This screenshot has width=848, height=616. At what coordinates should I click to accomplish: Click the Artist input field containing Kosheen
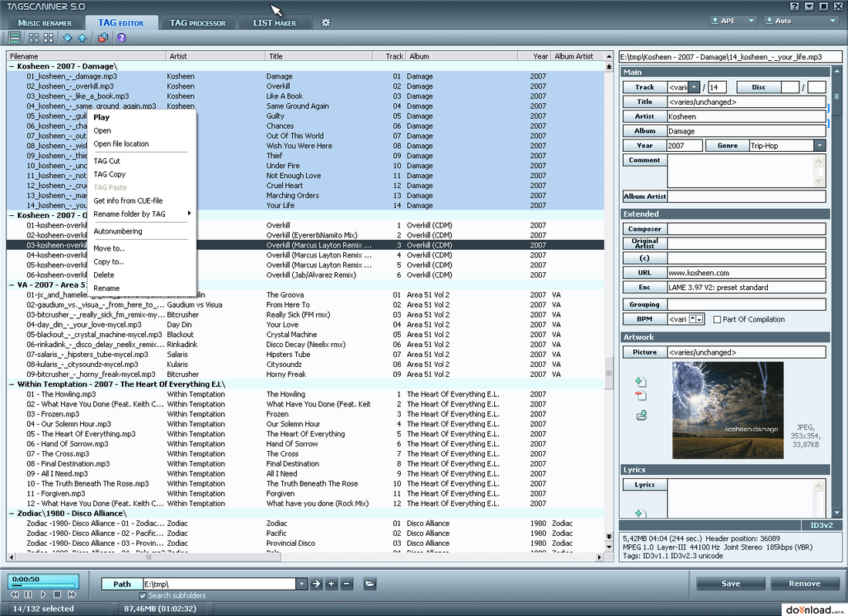coord(747,116)
